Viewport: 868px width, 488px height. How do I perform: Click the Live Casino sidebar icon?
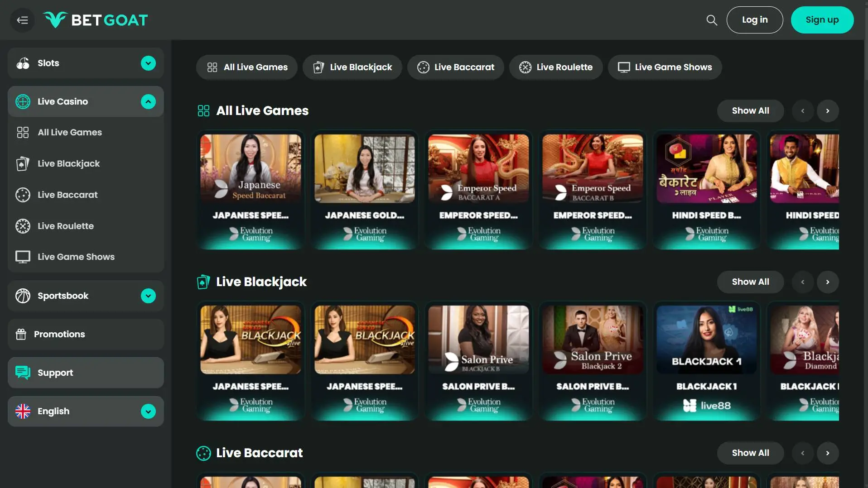(23, 101)
